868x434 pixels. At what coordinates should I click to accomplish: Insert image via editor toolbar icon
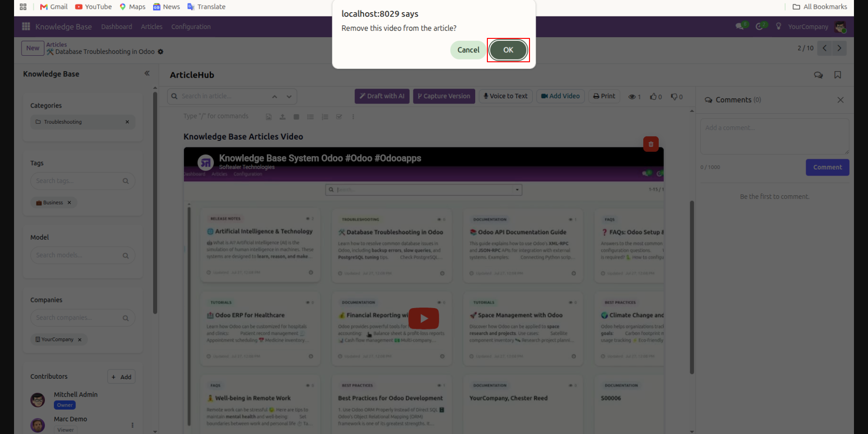coord(268,117)
